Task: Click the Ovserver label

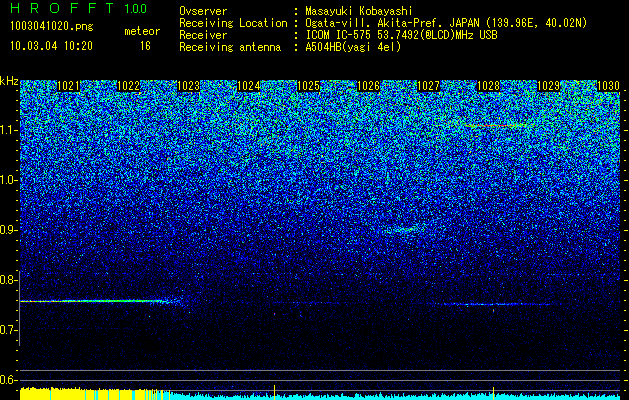Action: coord(203,11)
